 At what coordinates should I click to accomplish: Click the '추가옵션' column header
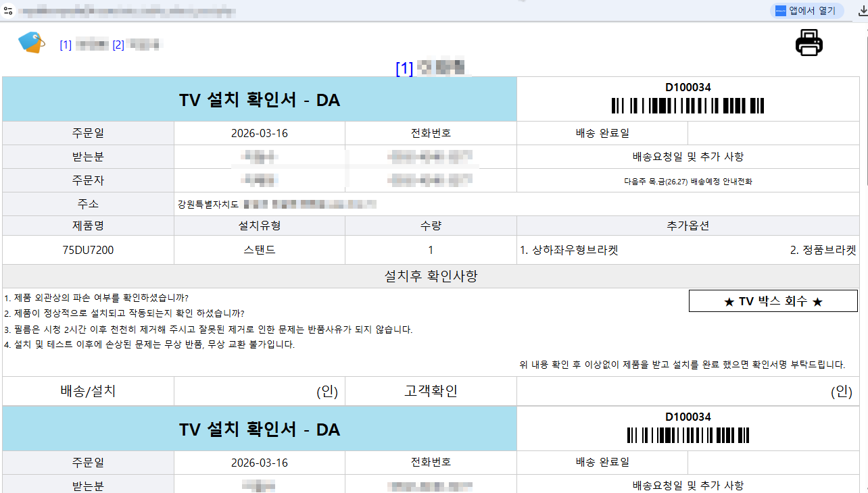(688, 226)
